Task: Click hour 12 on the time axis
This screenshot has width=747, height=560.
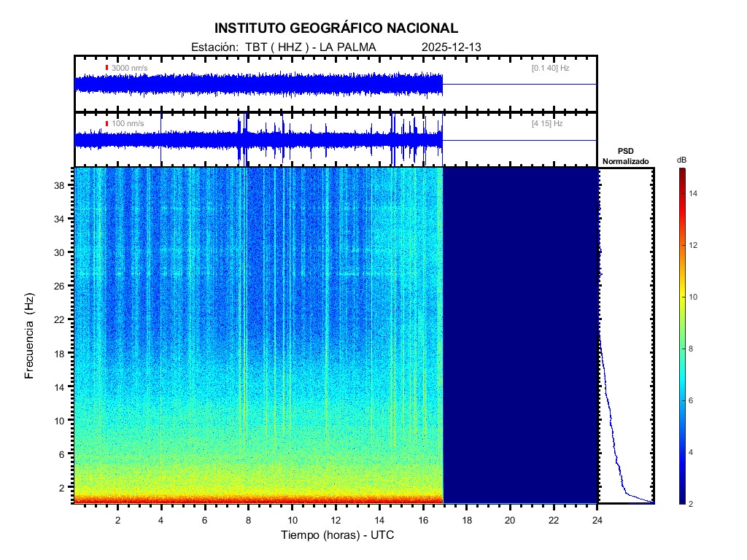Action: (336, 519)
